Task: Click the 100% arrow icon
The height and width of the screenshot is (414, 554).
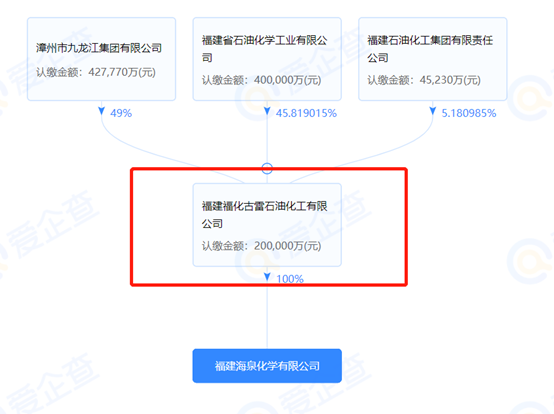Action: 267,277
